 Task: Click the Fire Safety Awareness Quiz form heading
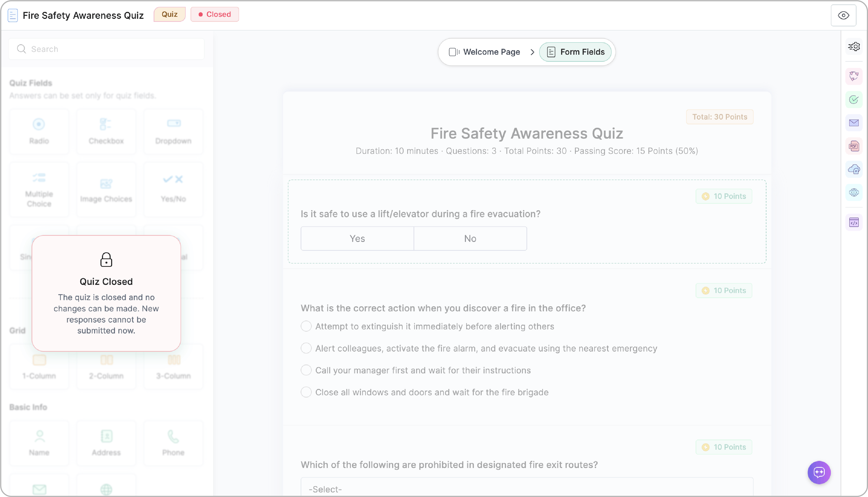click(x=527, y=133)
